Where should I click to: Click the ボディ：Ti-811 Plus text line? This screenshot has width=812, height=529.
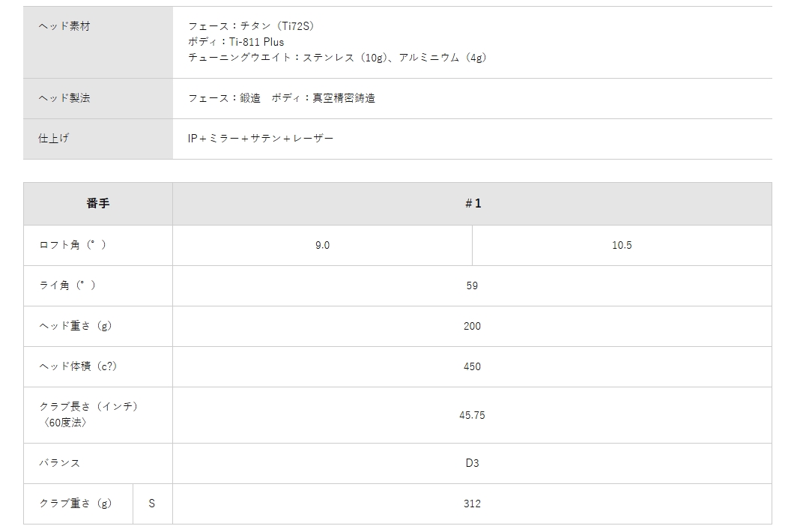pyautogui.click(x=236, y=42)
